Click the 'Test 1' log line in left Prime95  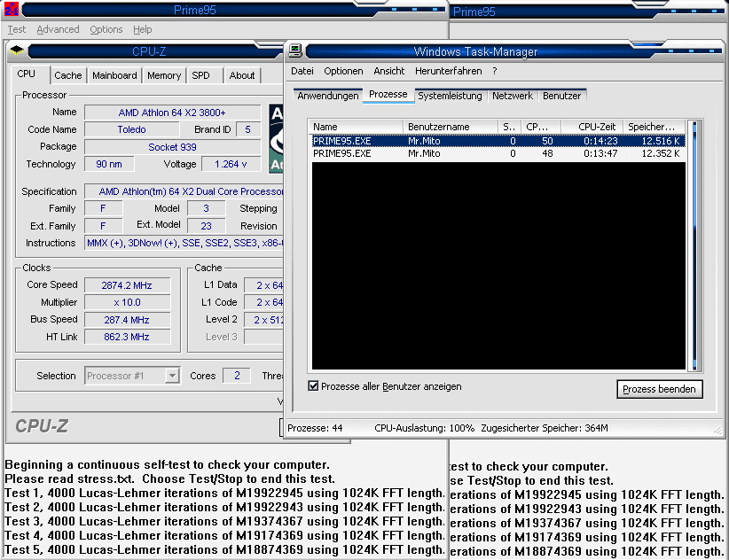224,494
